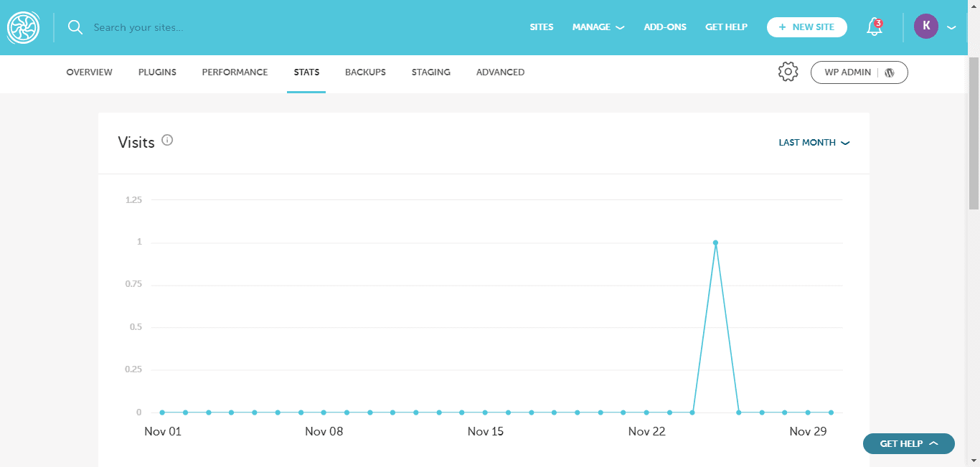Screen dimensions: 980x467
Task: Switch to the Overview tab
Action: pyautogui.click(x=89, y=72)
